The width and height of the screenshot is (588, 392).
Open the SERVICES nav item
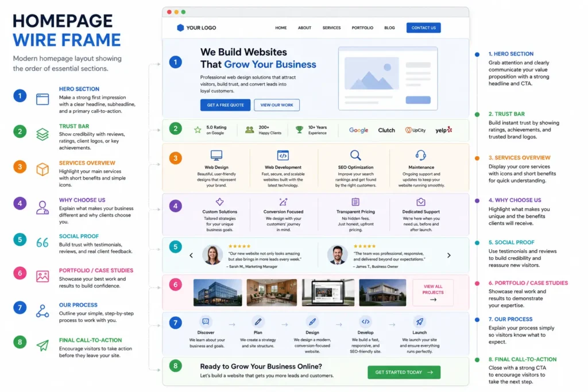coord(331,28)
